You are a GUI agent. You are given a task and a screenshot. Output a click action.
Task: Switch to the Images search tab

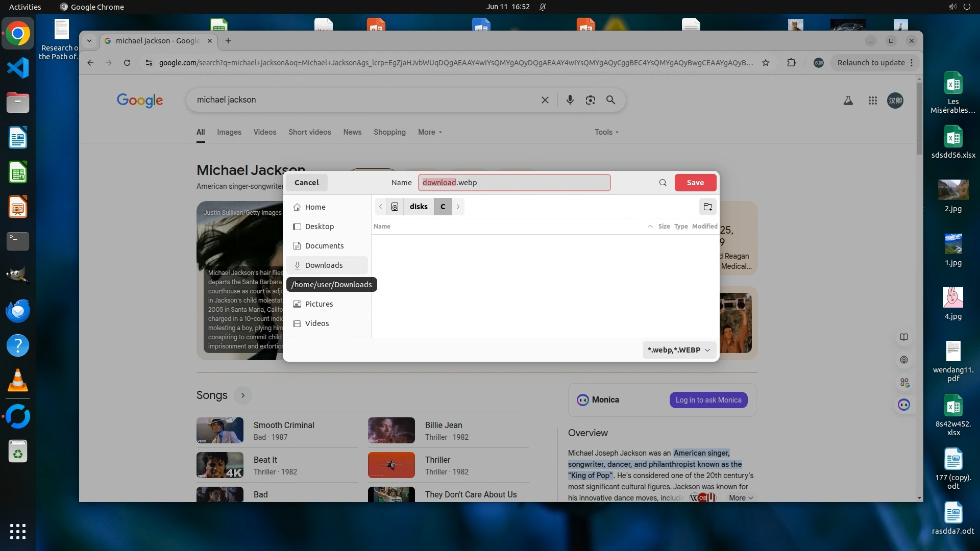pos(229,132)
